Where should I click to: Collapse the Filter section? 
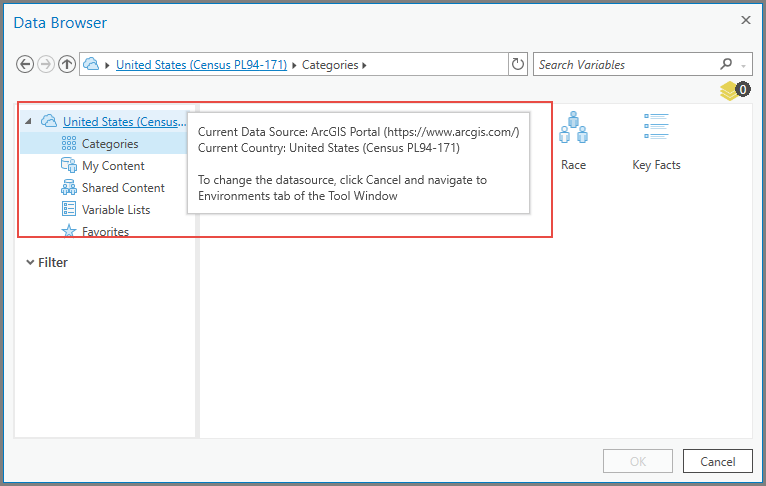coord(30,262)
